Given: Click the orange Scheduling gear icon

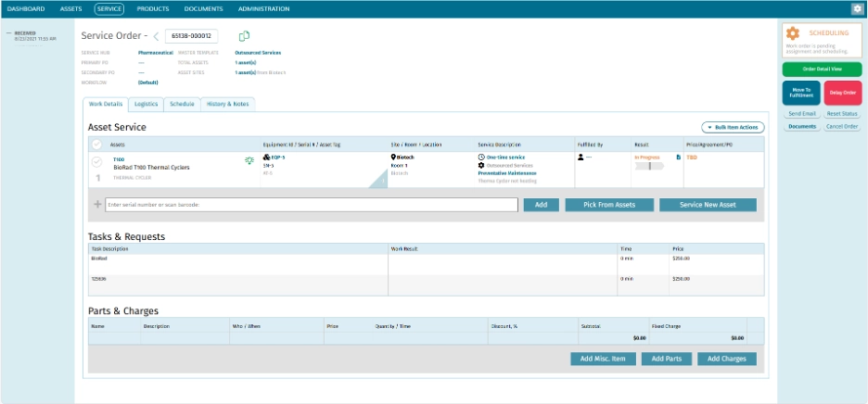Looking at the screenshot, I should pyautogui.click(x=793, y=33).
